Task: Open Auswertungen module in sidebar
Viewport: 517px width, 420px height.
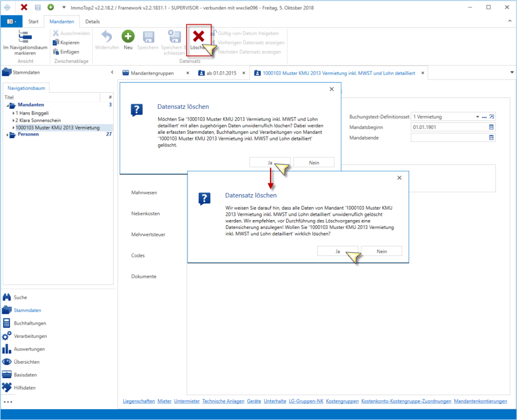Action: pos(24,349)
